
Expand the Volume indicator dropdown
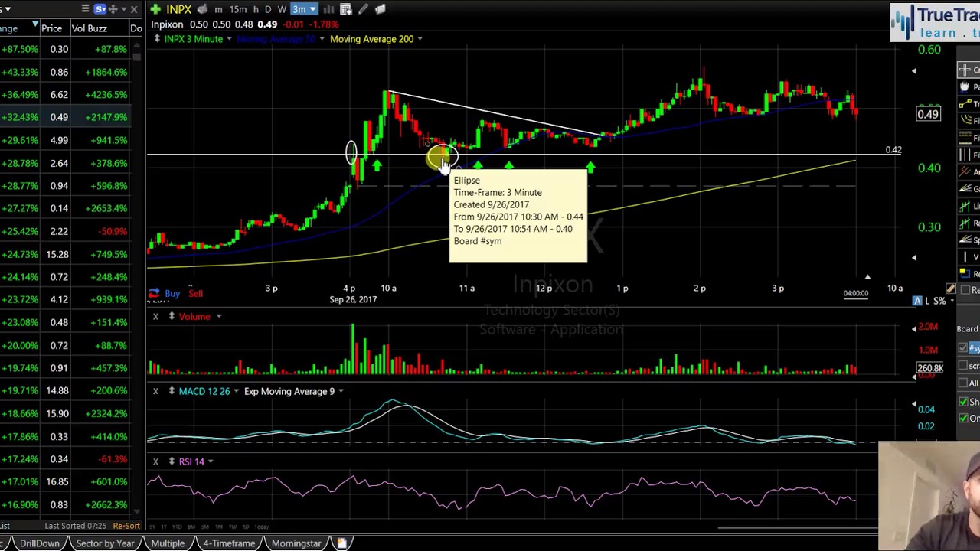[x=218, y=316]
